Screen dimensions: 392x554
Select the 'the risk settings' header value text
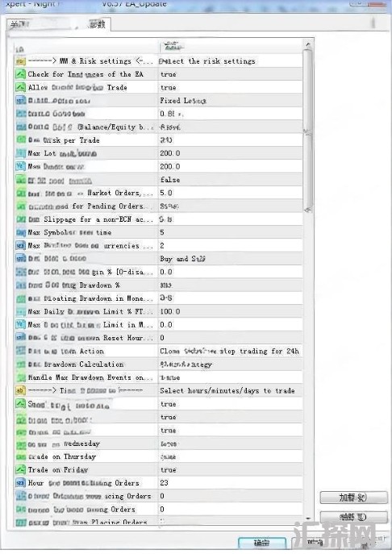click(x=222, y=61)
